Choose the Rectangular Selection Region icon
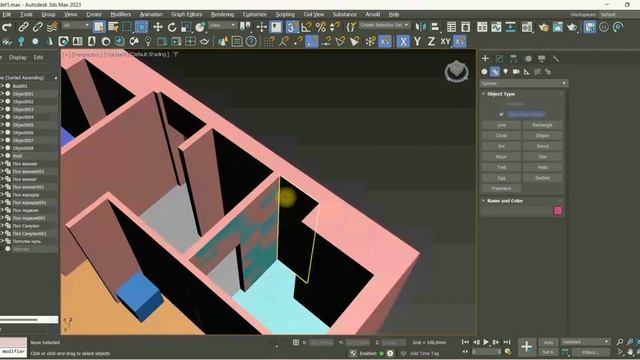Screen dimensions: 640x360 click(127, 27)
